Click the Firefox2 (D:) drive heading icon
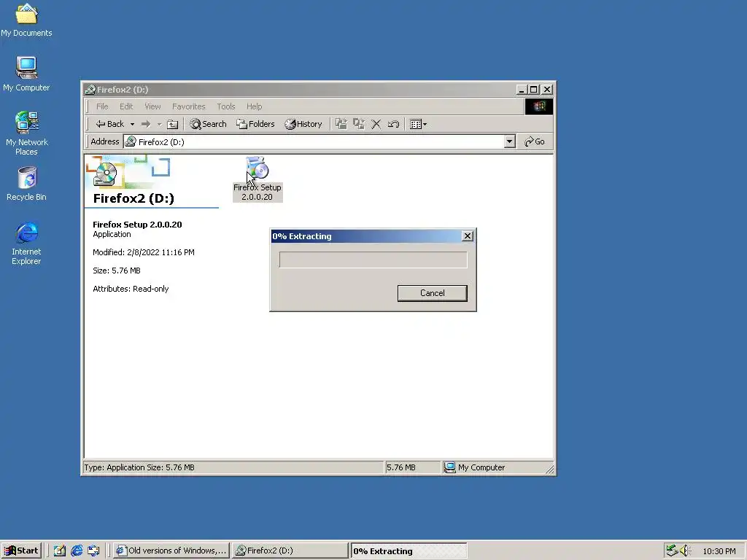The width and height of the screenshot is (747, 560). tap(106, 174)
